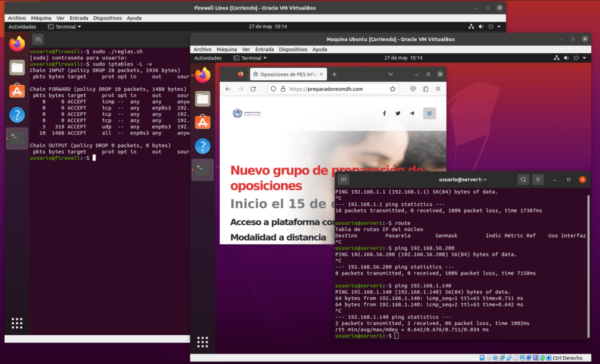The image size is (600, 364).
Task: Save page to Pocket in Firefox
Action: pos(413,89)
